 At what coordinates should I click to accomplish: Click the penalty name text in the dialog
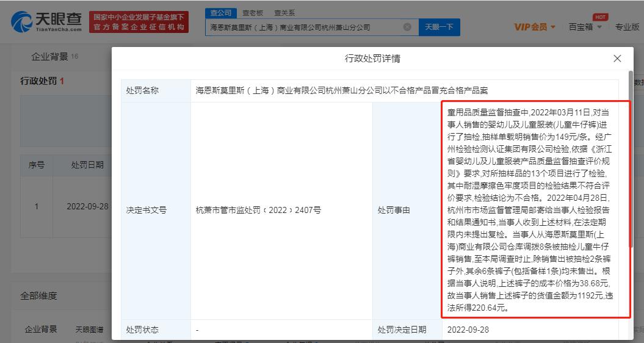[342, 91]
